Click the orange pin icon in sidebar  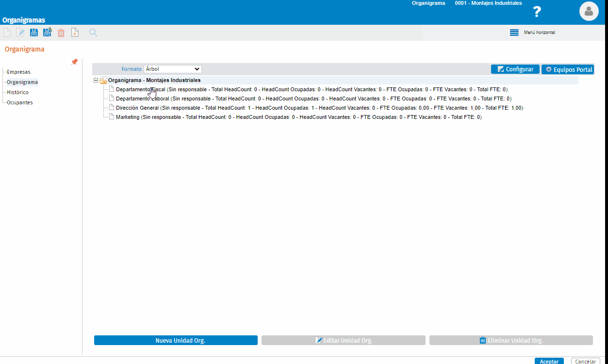click(74, 62)
